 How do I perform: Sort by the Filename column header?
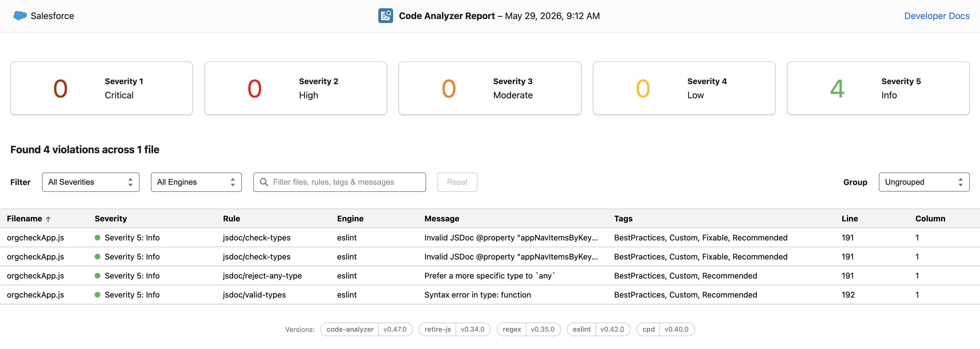click(24, 219)
